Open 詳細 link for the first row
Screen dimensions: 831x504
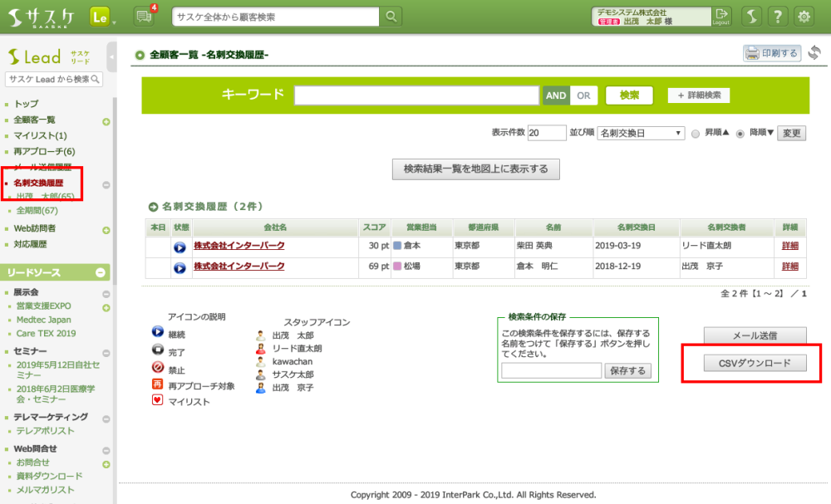(x=789, y=246)
